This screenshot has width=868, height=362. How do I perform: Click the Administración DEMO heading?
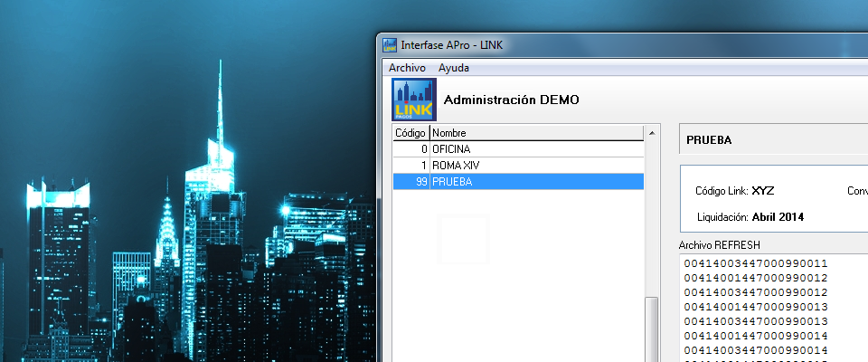click(511, 100)
